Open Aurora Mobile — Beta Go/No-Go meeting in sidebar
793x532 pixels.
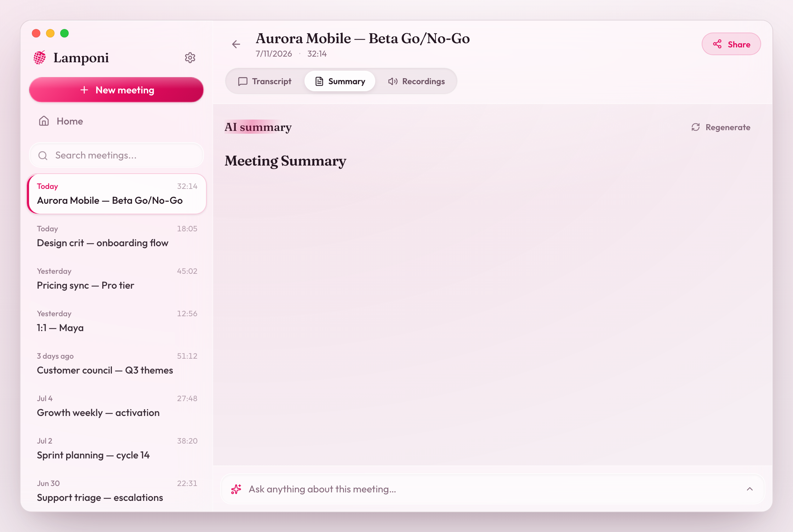click(116, 194)
